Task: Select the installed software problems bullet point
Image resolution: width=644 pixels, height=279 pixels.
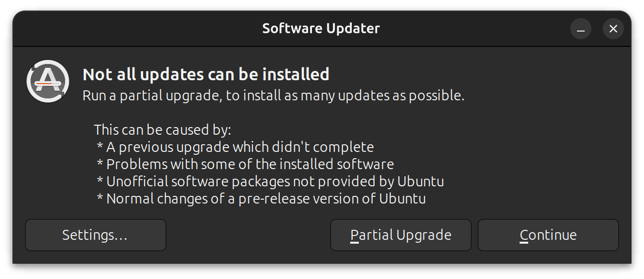Action: point(244,164)
